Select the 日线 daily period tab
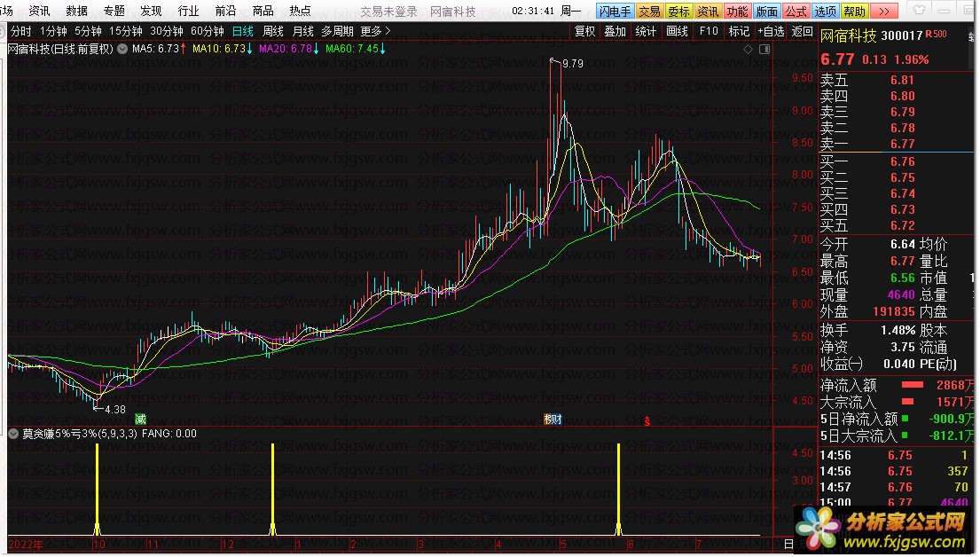The image size is (980, 557). point(242,31)
